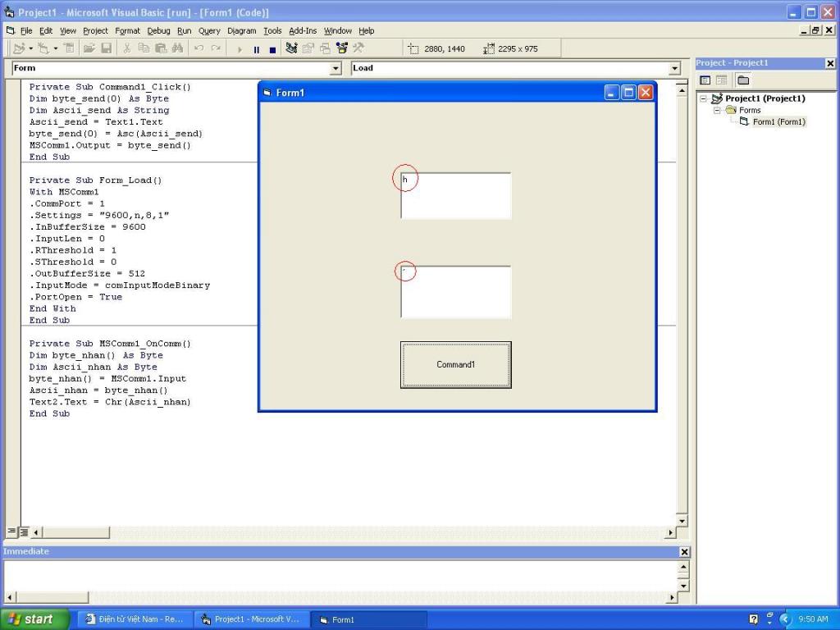Open the Debug menu
The width and height of the screenshot is (840, 630).
tap(158, 30)
